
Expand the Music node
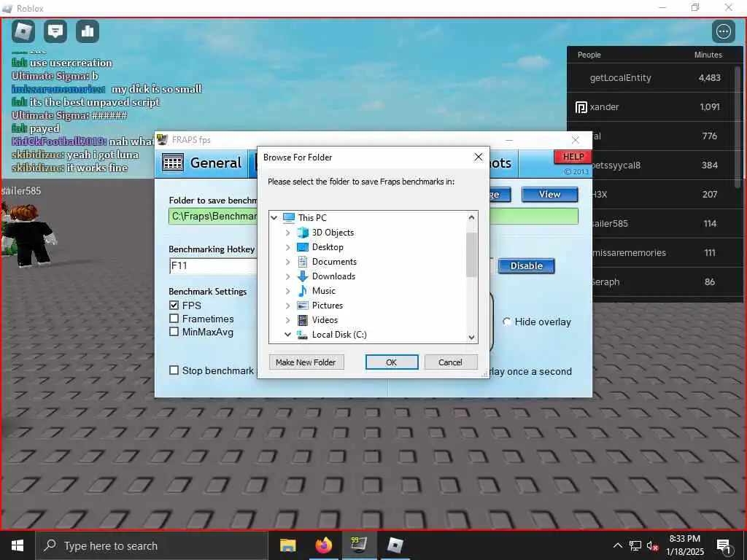click(287, 291)
